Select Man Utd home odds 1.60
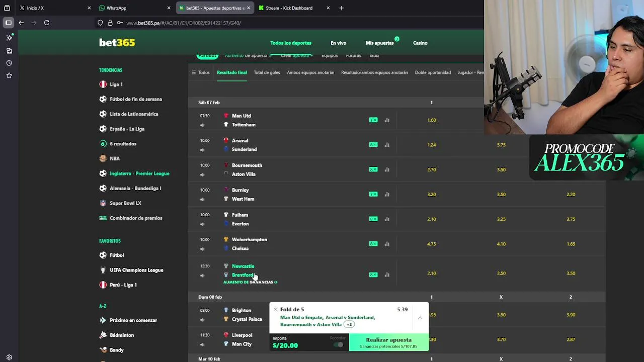Viewport: 644px width, 362px height. pyautogui.click(x=431, y=120)
